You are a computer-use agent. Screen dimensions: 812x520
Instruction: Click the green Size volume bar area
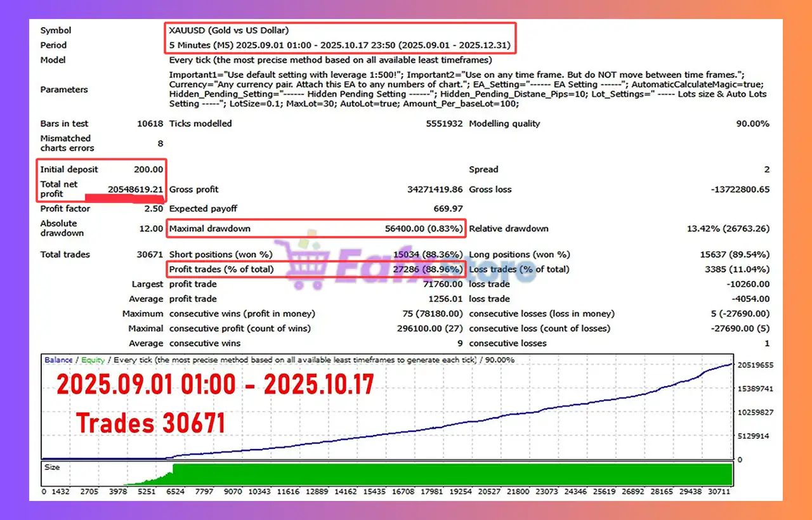(444, 474)
